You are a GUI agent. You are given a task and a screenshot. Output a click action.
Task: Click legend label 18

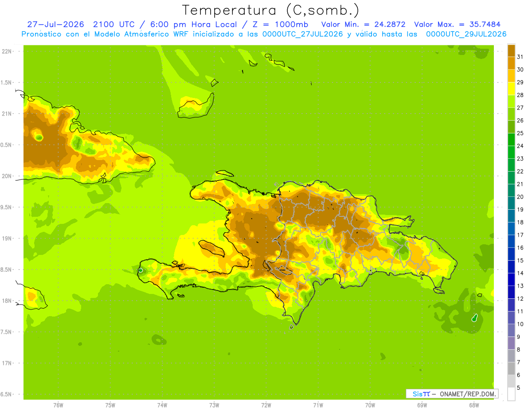(520, 222)
